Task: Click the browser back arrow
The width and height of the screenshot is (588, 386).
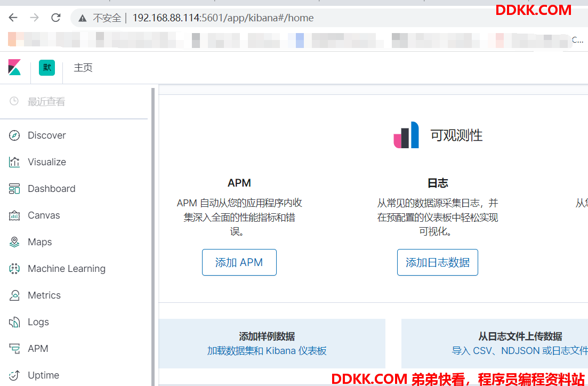Action: point(13,18)
